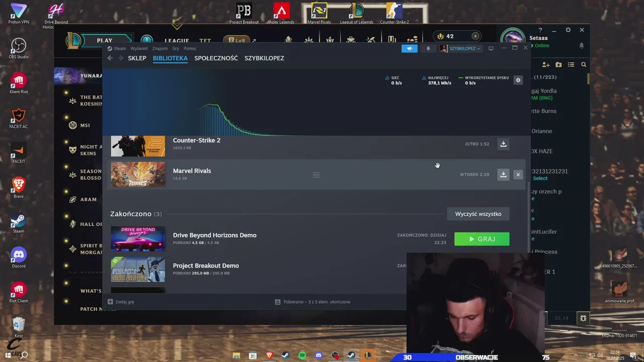The height and width of the screenshot is (362, 644).
Task: Open Wyświetl menu in Steam
Action: click(139, 49)
